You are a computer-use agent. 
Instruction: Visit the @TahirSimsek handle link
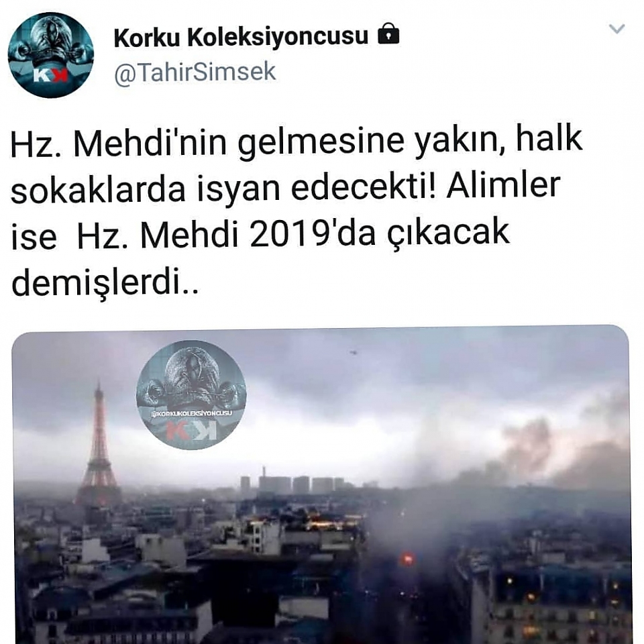pyautogui.click(x=195, y=72)
